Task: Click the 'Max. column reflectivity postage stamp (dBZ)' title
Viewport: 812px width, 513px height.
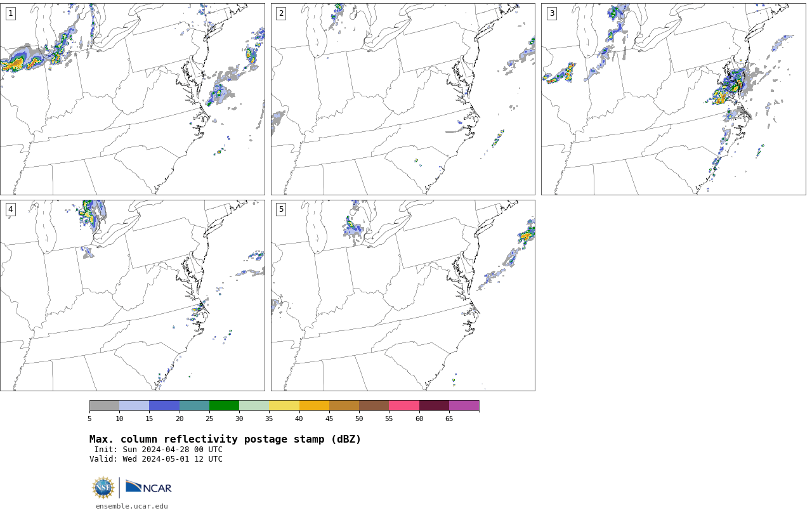Action: tap(225, 439)
